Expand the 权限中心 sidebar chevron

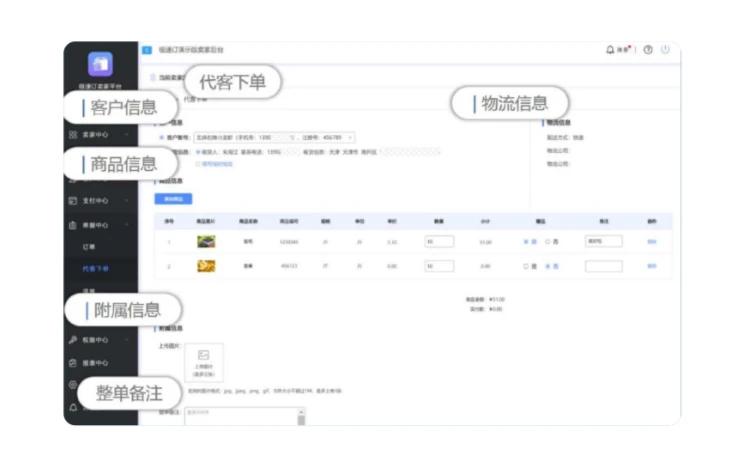pos(127,340)
